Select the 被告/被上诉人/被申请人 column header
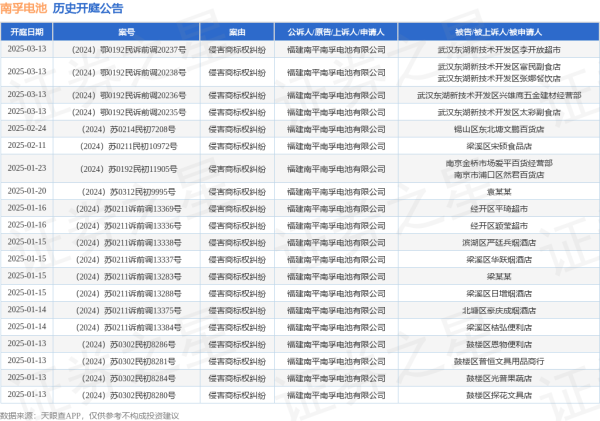The image size is (600, 421). pyautogui.click(x=499, y=32)
